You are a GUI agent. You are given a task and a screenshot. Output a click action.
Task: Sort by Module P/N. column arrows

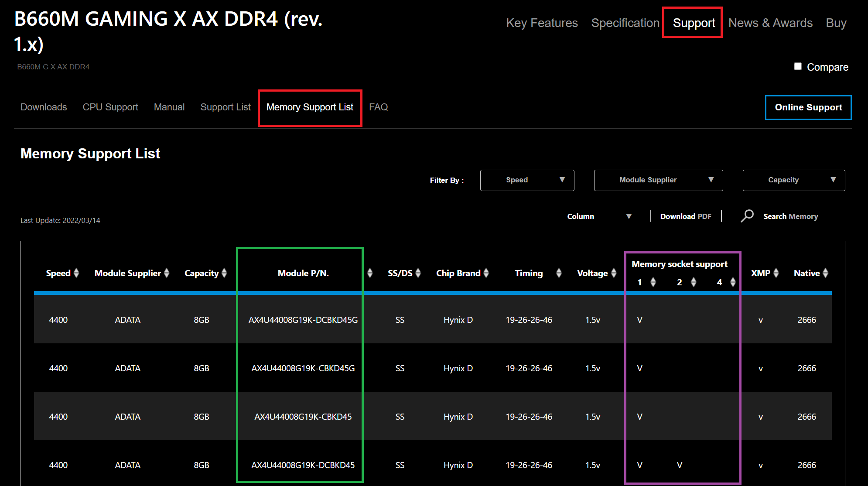[x=370, y=273]
